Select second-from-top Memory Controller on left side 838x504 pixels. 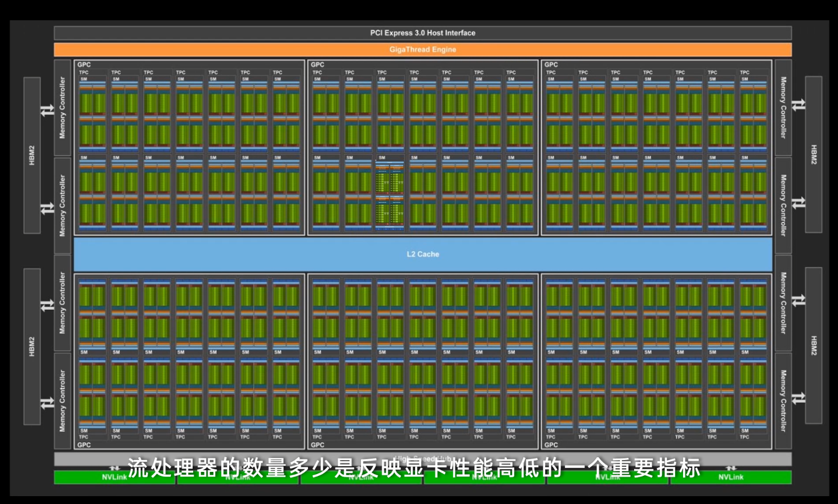coord(63,205)
